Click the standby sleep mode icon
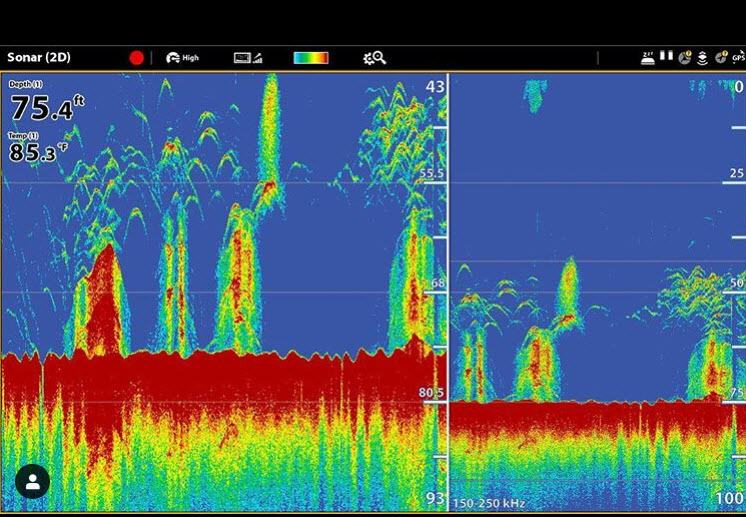746x517 pixels. pyautogui.click(x=649, y=58)
